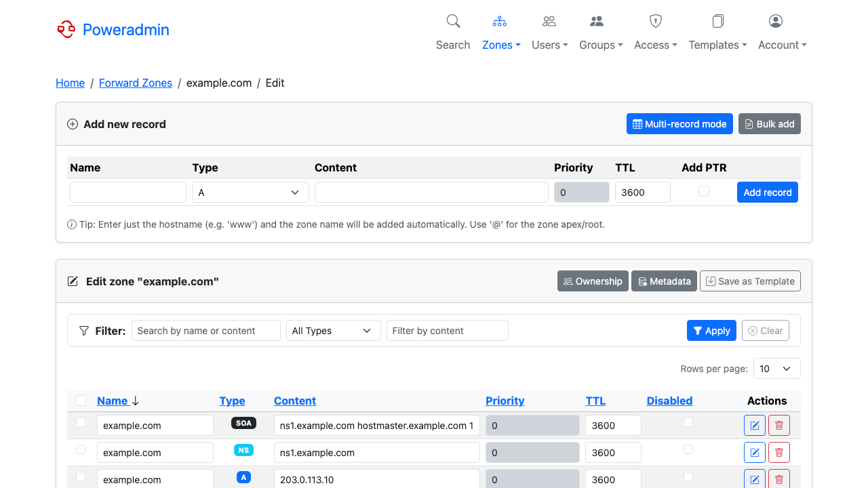The image size is (868, 488).
Task: Click the funnel Filter icon
Action: [84, 331]
